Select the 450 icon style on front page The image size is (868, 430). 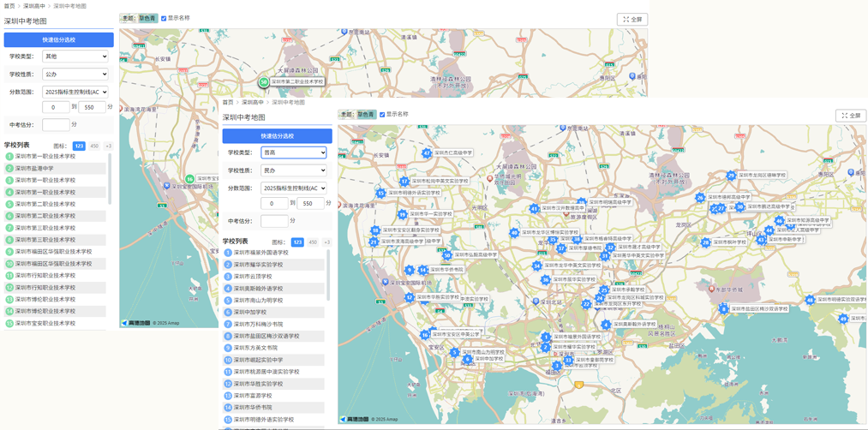pyautogui.click(x=314, y=242)
